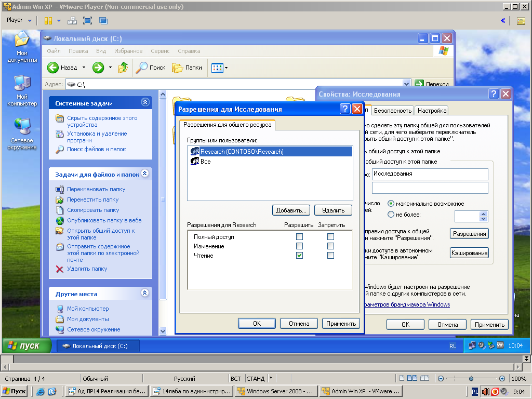Open the Views icon in Explorer toolbar

217,68
